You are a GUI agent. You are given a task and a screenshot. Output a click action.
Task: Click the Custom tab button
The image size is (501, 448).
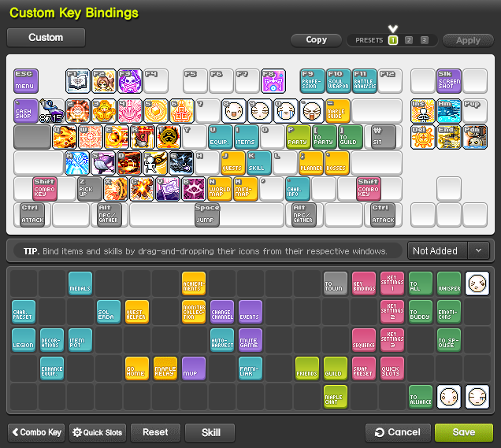[x=46, y=37]
